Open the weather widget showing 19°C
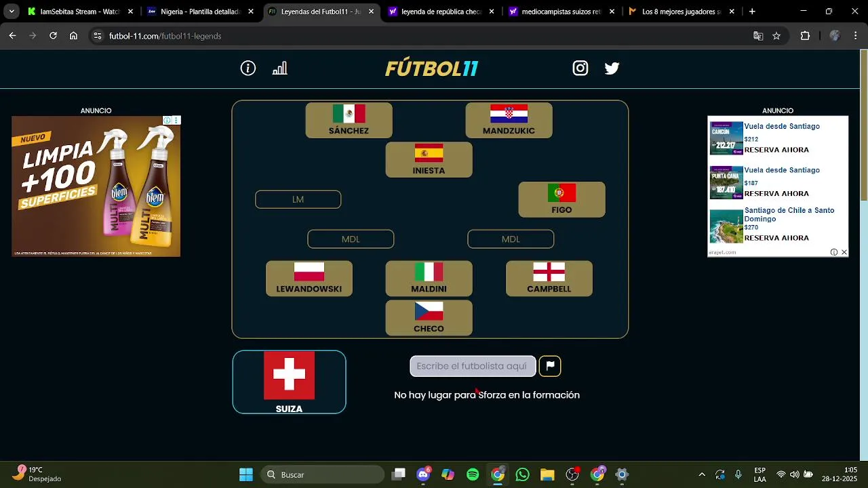The height and width of the screenshot is (488, 868). (38, 474)
